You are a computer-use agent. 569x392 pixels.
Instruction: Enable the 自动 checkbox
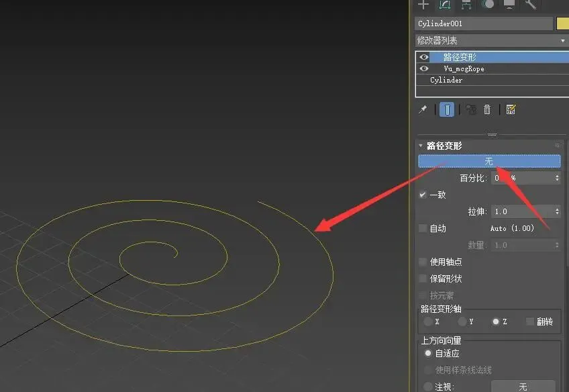[423, 228]
